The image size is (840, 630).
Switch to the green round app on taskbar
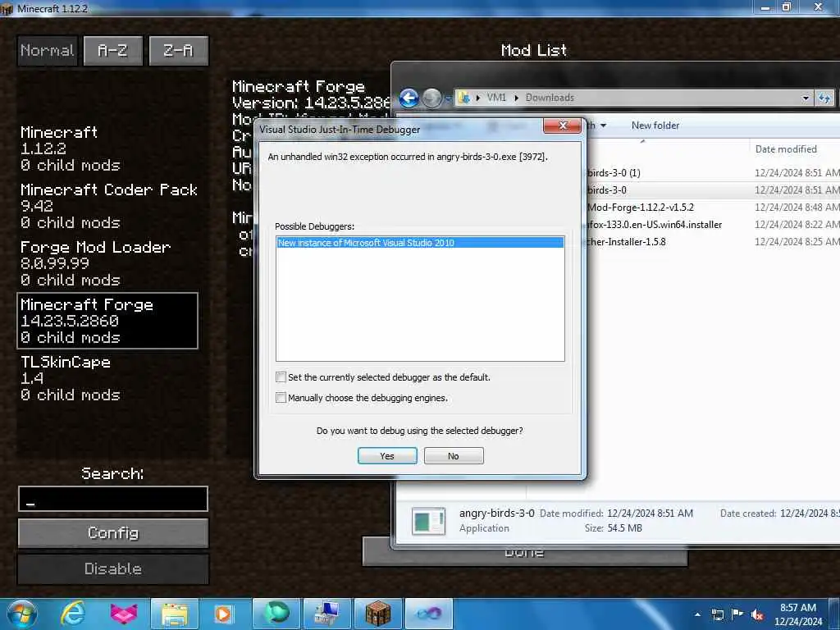pos(276,614)
